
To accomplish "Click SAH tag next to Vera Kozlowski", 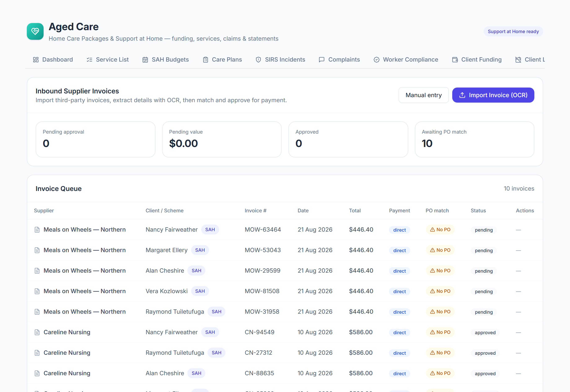I will pos(200,291).
